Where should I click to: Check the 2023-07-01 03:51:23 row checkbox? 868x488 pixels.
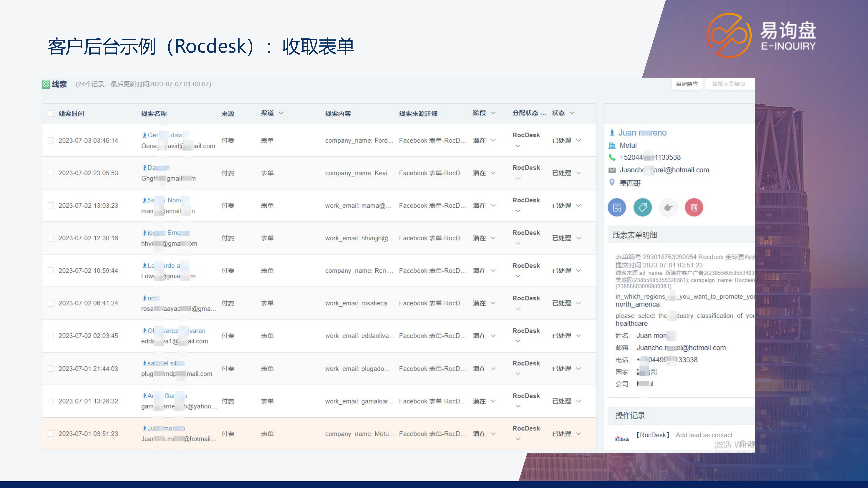click(51, 434)
